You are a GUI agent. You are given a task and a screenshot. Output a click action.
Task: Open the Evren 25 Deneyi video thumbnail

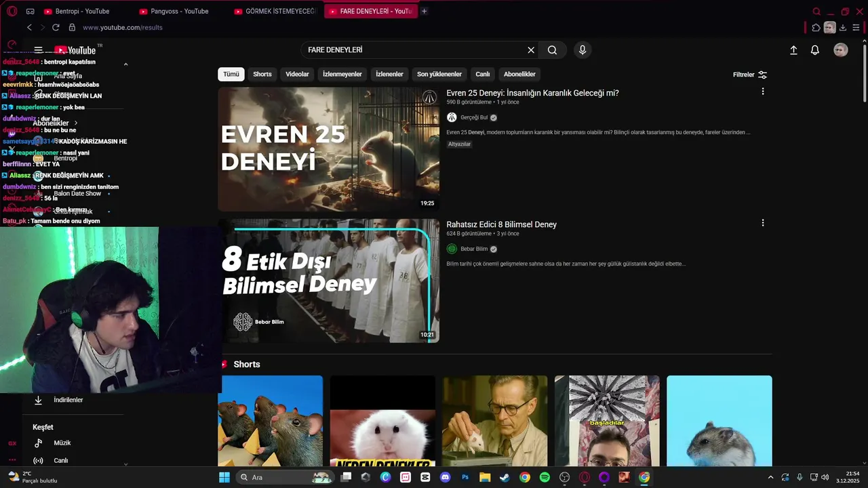[328, 149]
